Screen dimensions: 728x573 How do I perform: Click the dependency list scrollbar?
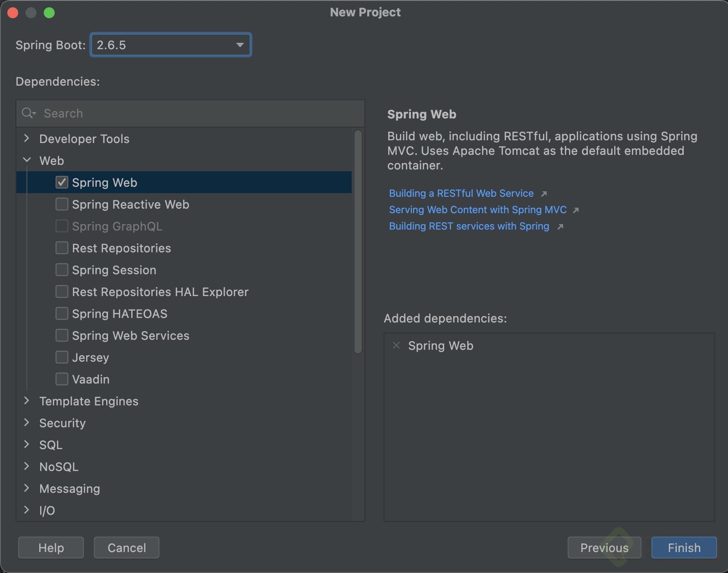[x=358, y=241]
